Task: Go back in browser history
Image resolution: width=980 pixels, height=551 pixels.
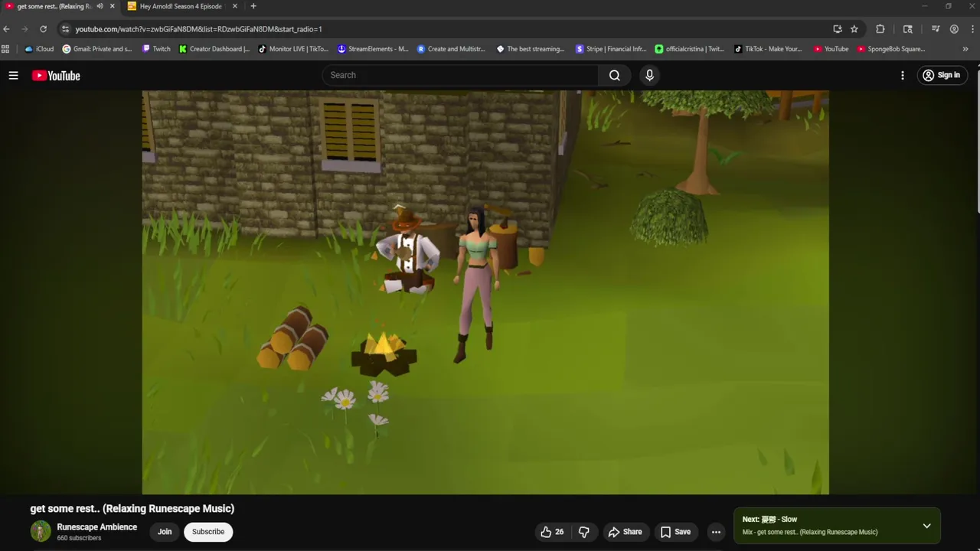Action: [x=6, y=29]
